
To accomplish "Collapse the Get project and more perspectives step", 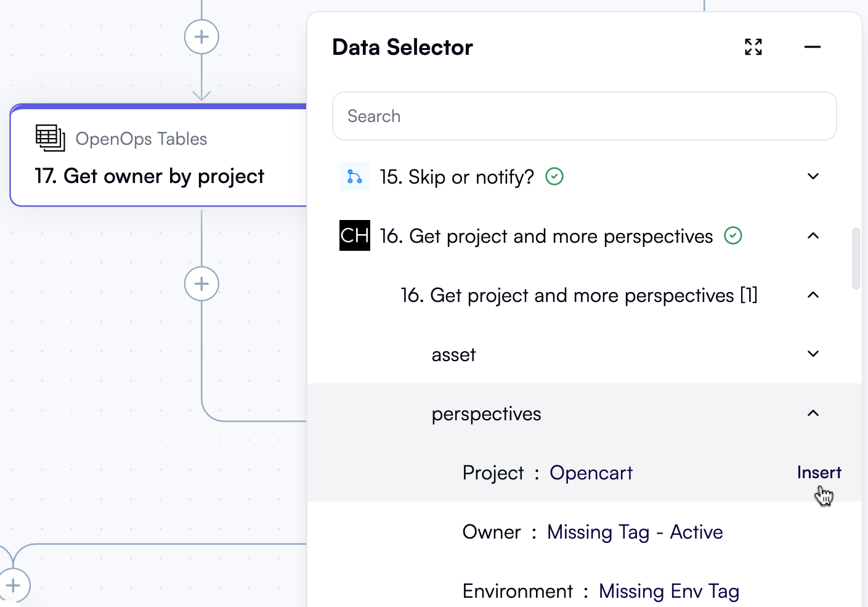I will [x=813, y=236].
